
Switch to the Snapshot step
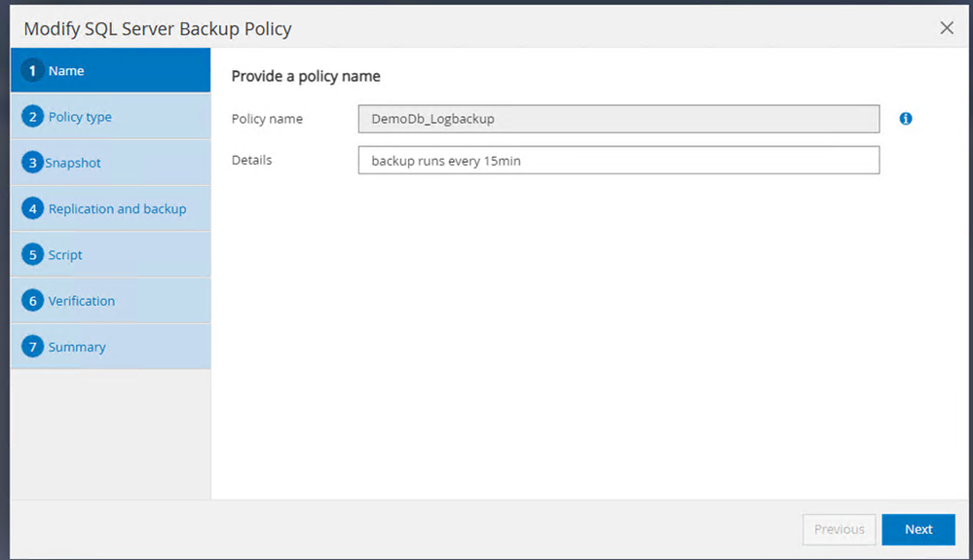(73, 163)
